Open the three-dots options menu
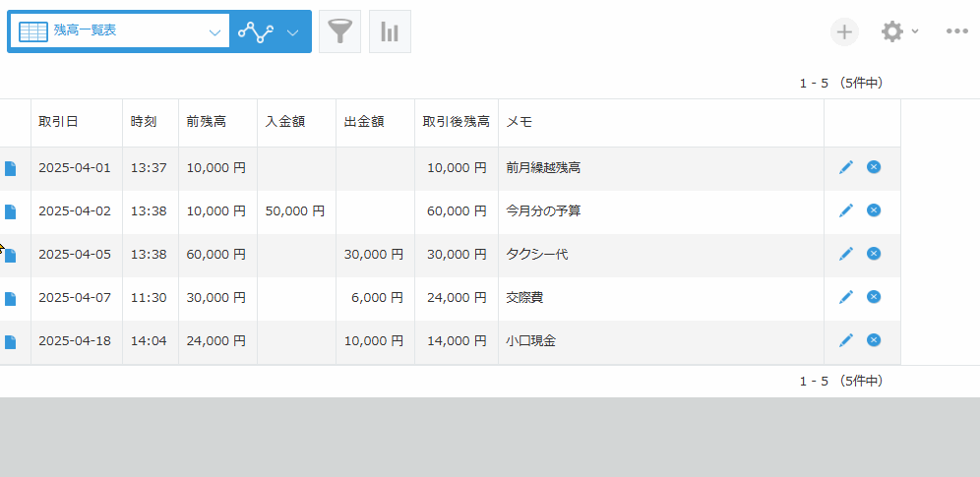 pos(956,31)
